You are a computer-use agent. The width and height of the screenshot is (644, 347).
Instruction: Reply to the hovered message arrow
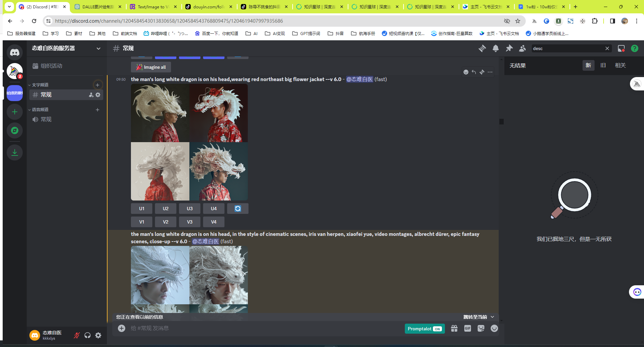point(474,72)
